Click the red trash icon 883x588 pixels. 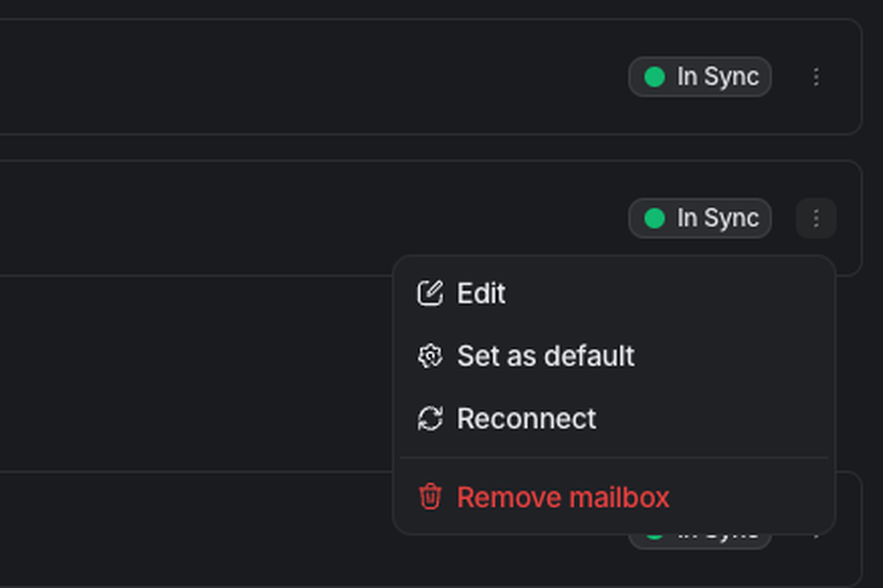pyautogui.click(x=430, y=497)
